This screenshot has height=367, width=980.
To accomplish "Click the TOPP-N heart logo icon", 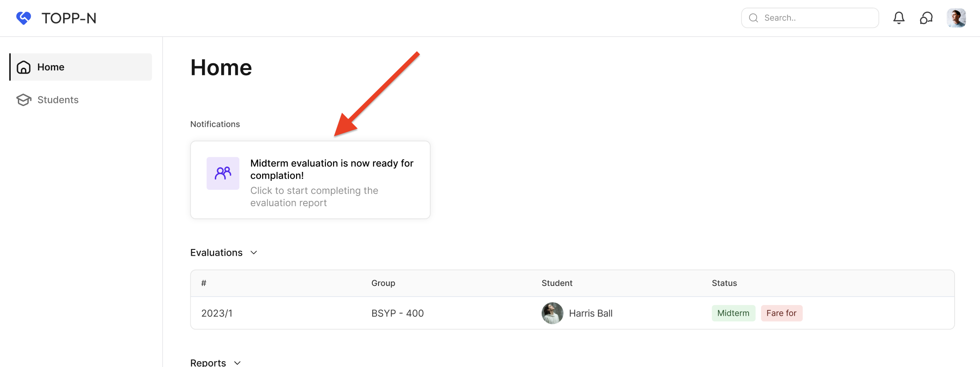I will [x=24, y=18].
